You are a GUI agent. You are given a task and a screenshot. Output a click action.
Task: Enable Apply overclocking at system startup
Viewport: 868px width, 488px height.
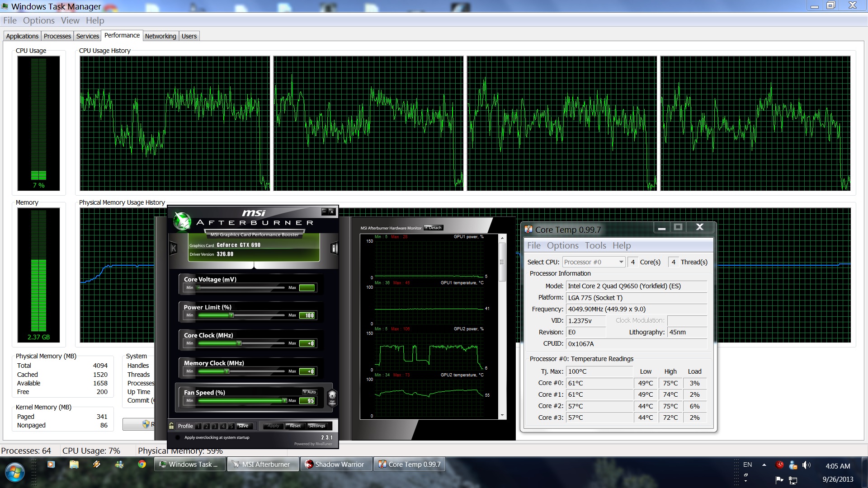coord(178,437)
